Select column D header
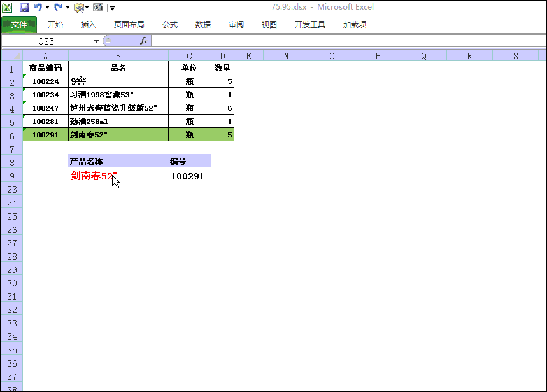 click(223, 56)
